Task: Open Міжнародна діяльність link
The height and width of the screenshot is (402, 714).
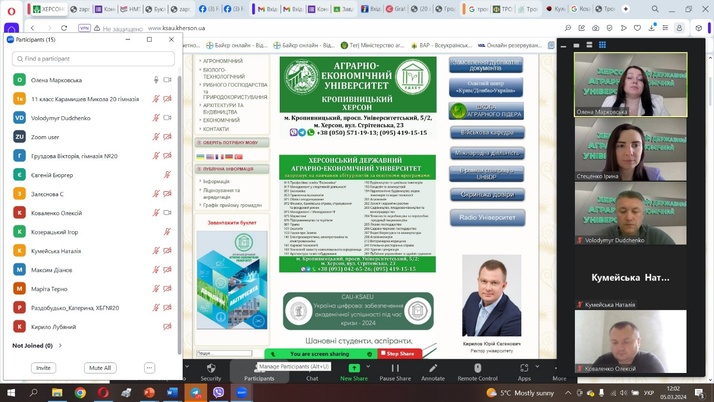Action: click(487, 153)
